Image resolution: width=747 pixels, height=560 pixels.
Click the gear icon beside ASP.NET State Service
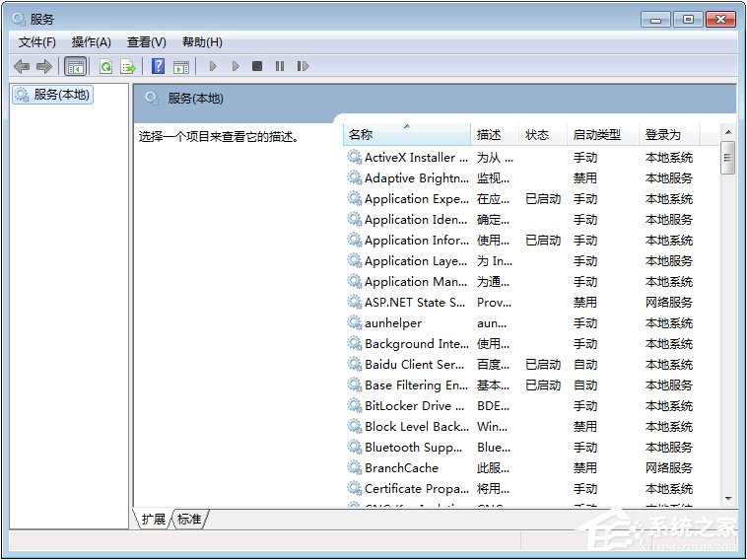354,302
